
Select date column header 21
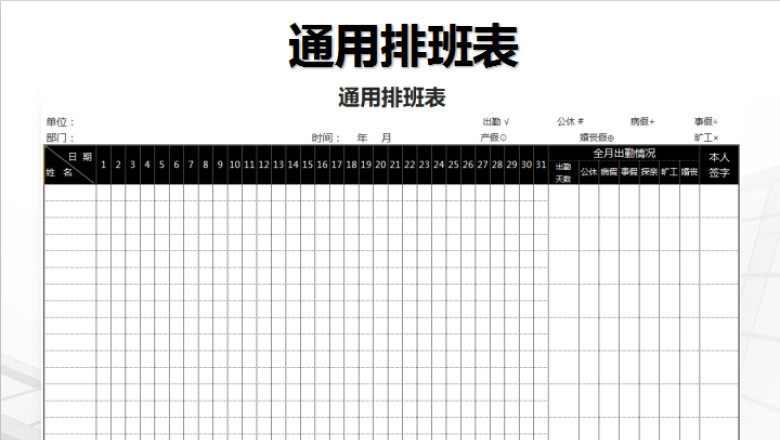[x=395, y=165]
